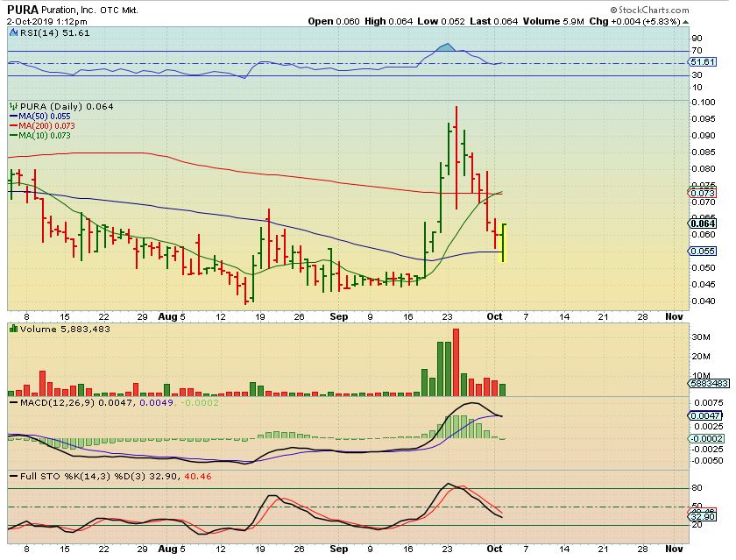This screenshot has height=560, width=736.
Task: Click the green up-arrow change indicator
Action: (686, 22)
